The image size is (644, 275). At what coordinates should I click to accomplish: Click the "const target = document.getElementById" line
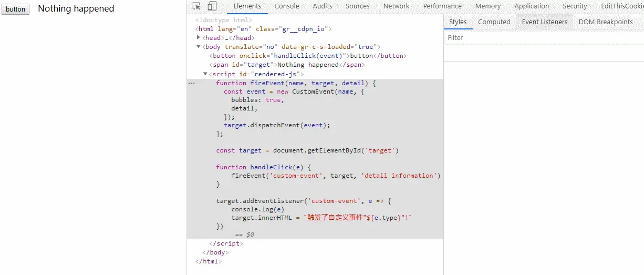(308, 150)
